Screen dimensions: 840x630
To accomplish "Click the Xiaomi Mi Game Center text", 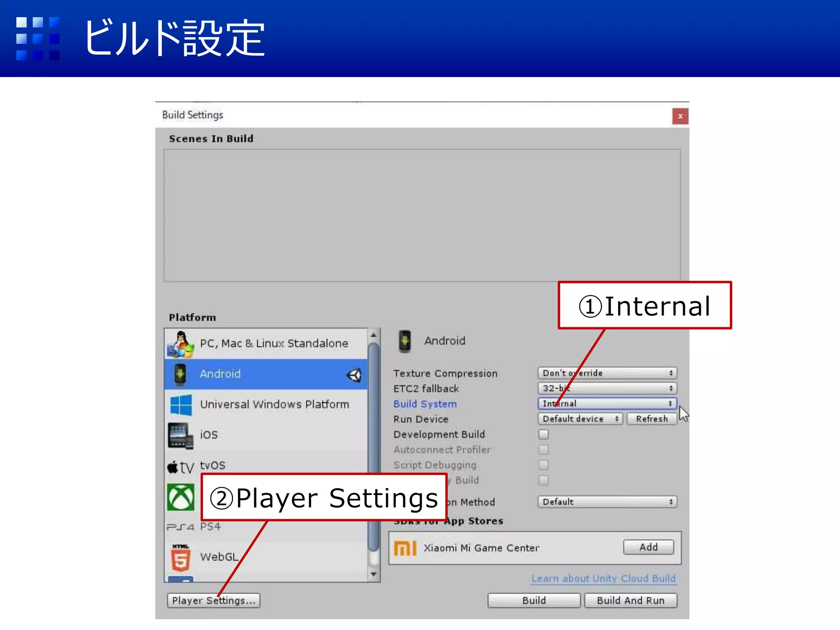I will click(482, 548).
